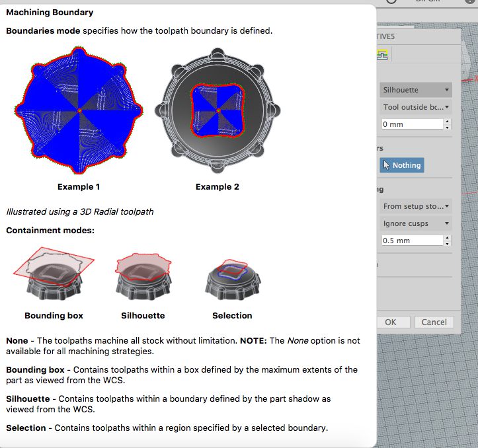Click the 0 mm offset input field
This screenshot has height=448, width=478.
click(412, 124)
